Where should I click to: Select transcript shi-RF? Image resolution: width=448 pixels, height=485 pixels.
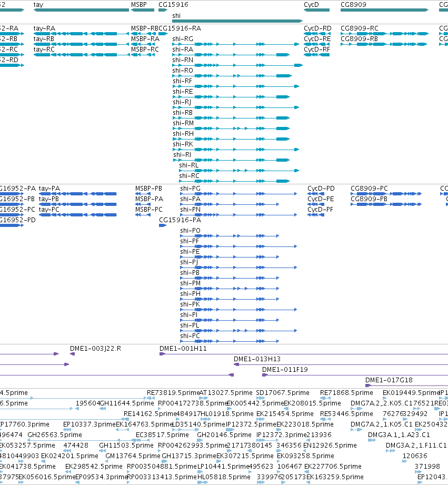(x=183, y=81)
